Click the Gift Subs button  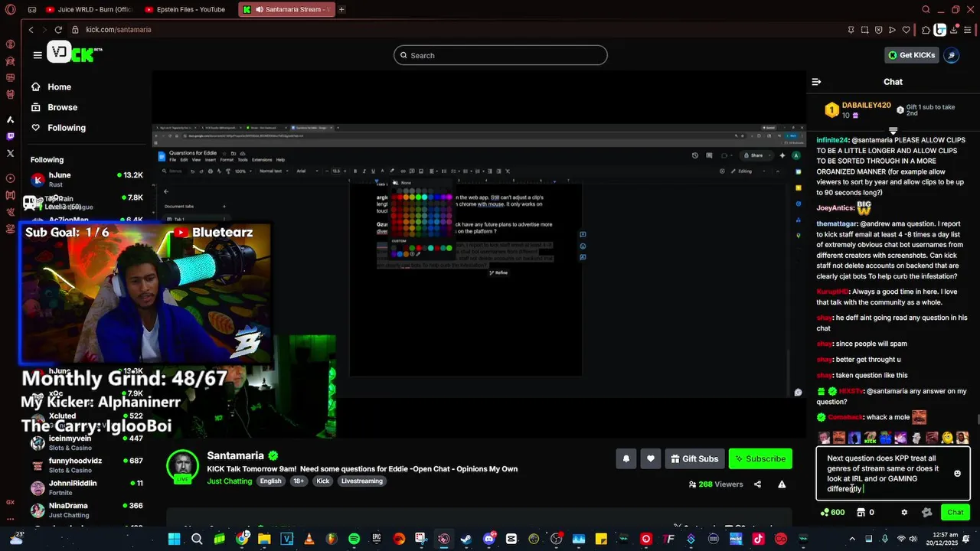click(695, 458)
